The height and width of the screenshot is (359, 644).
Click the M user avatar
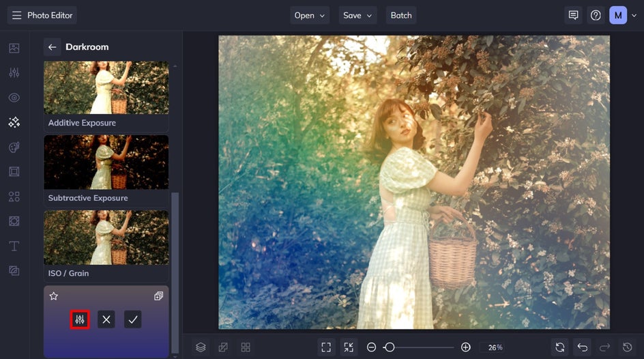click(617, 15)
